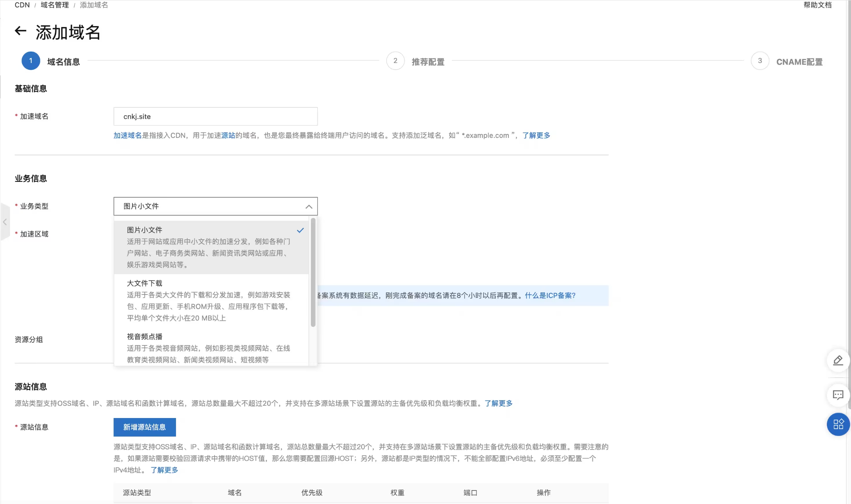Click 新增源站信息 button
Image resolution: width=851 pixels, height=504 pixels.
tap(144, 427)
